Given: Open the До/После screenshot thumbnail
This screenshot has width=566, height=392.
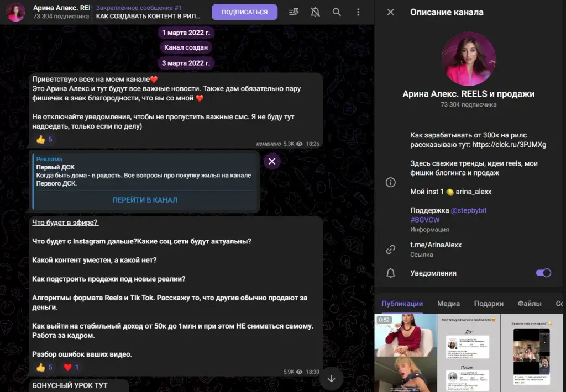Looking at the screenshot, I should [x=469, y=353].
